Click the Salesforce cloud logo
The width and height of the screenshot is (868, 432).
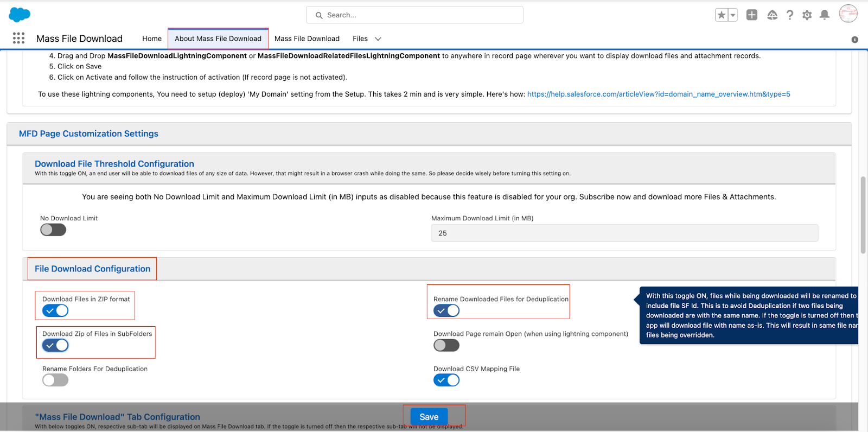tap(20, 15)
